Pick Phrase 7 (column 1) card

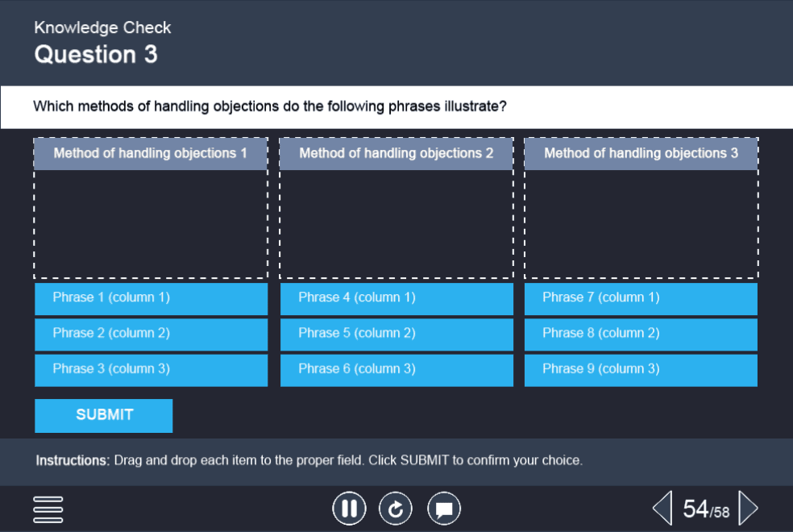coord(641,298)
